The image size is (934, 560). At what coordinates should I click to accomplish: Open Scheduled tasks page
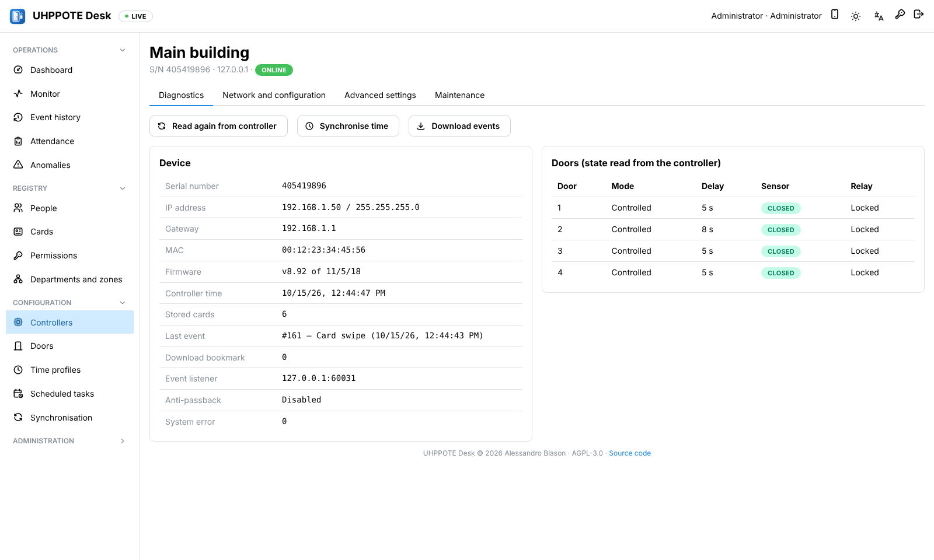(x=69, y=394)
